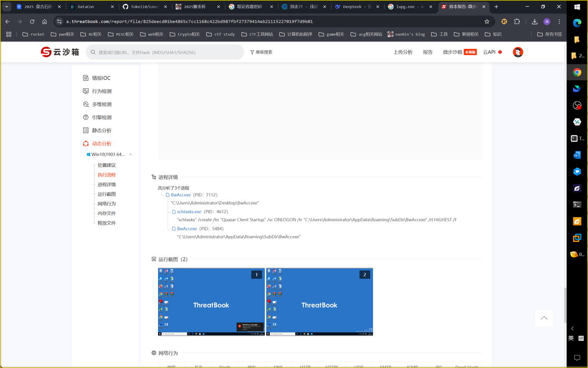Launch Microsoft Edge from taskbar

click(577, 23)
